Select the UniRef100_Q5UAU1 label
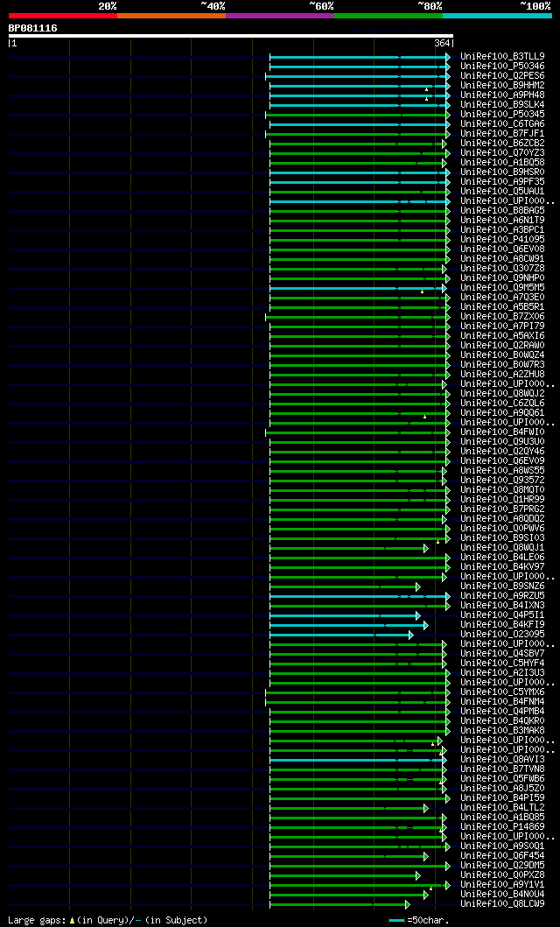Screen dimensions: 560x927 click(x=503, y=192)
